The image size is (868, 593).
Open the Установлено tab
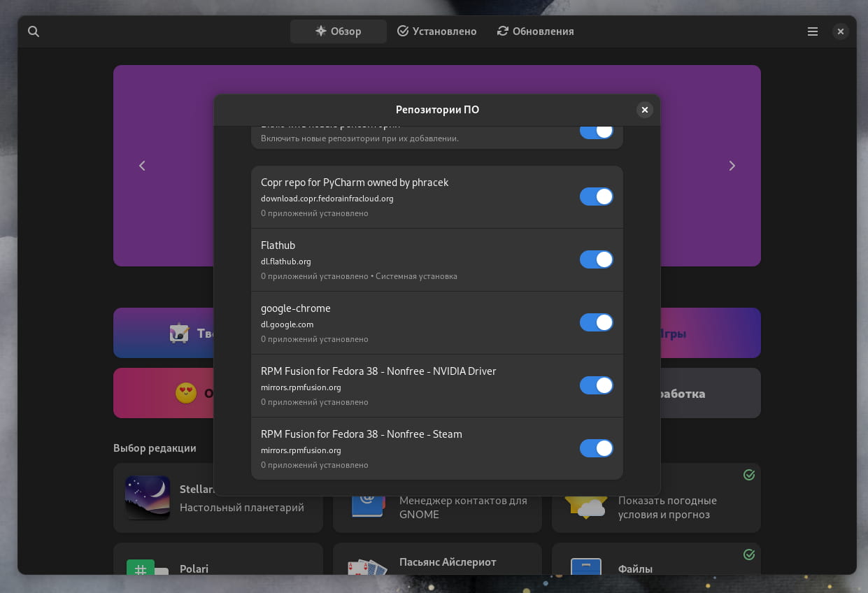437,31
